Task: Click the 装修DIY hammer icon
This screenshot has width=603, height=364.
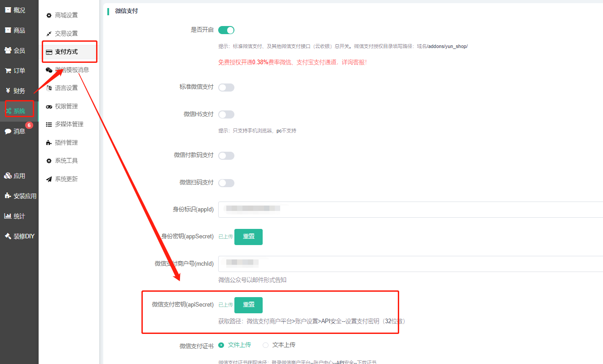Action: [8, 236]
